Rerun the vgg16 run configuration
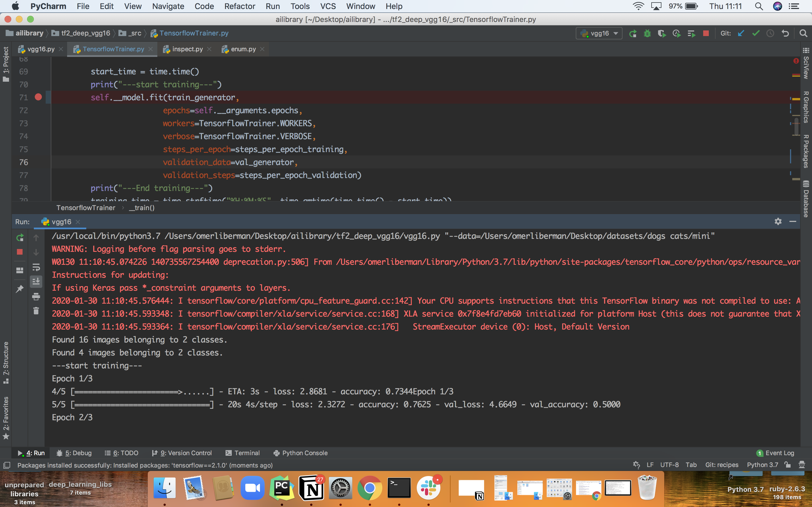 pos(20,237)
